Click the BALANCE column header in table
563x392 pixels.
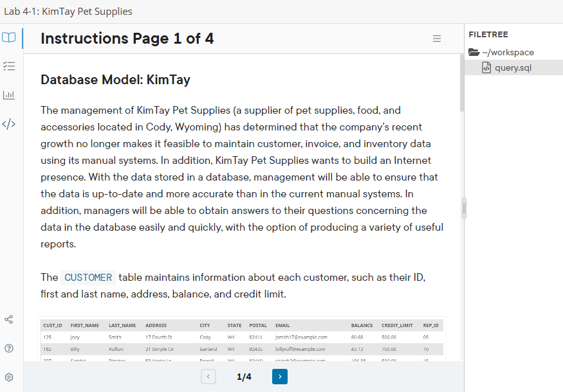click(x=362, y=325)
